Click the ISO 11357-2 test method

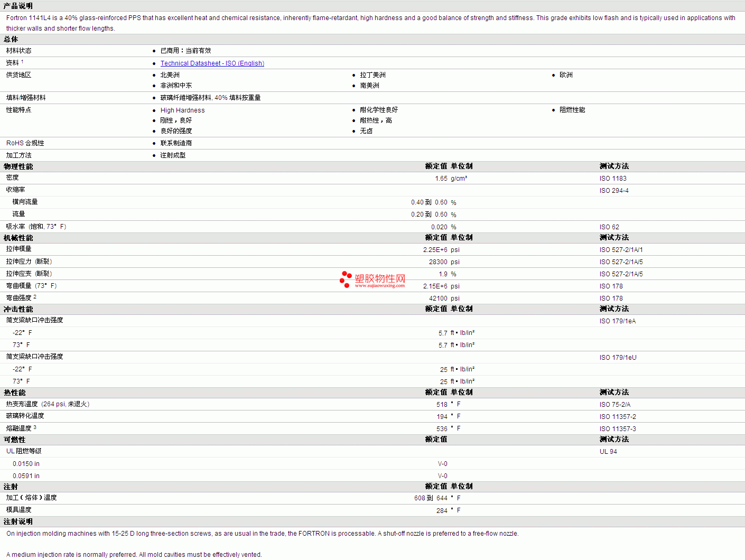(x=618, y=417)
